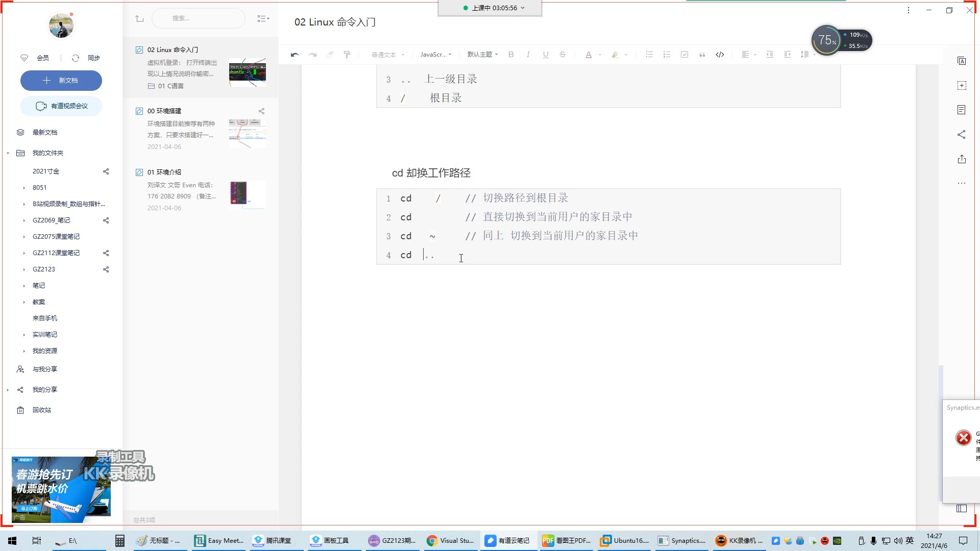Select the format painter tool
Image resolution: width=980 pixels, height=551 pixels.
347,55
